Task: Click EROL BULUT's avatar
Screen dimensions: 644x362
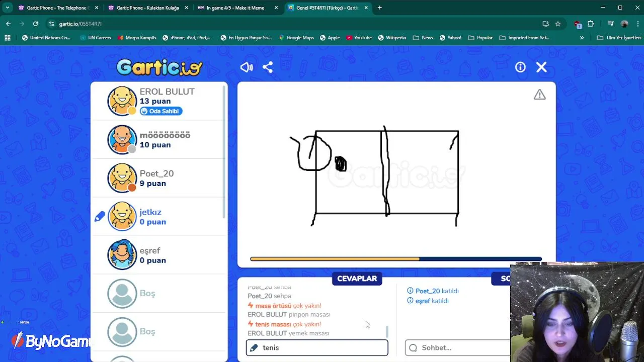Action: pos(122,101)
